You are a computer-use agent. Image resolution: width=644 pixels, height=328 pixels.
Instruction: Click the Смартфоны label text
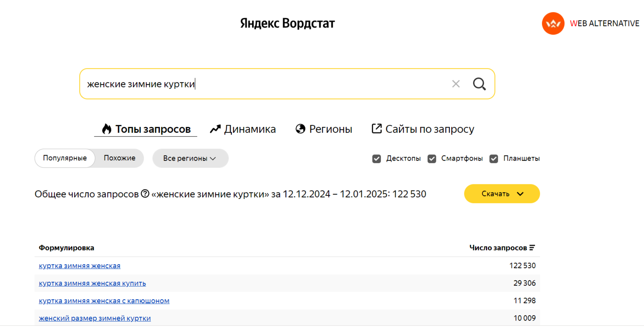(462, 158)
